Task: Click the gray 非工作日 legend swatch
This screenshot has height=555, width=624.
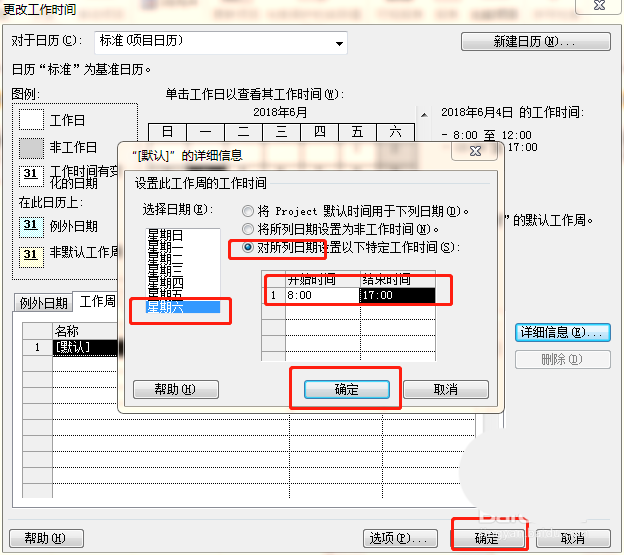Action: (31, 147)
